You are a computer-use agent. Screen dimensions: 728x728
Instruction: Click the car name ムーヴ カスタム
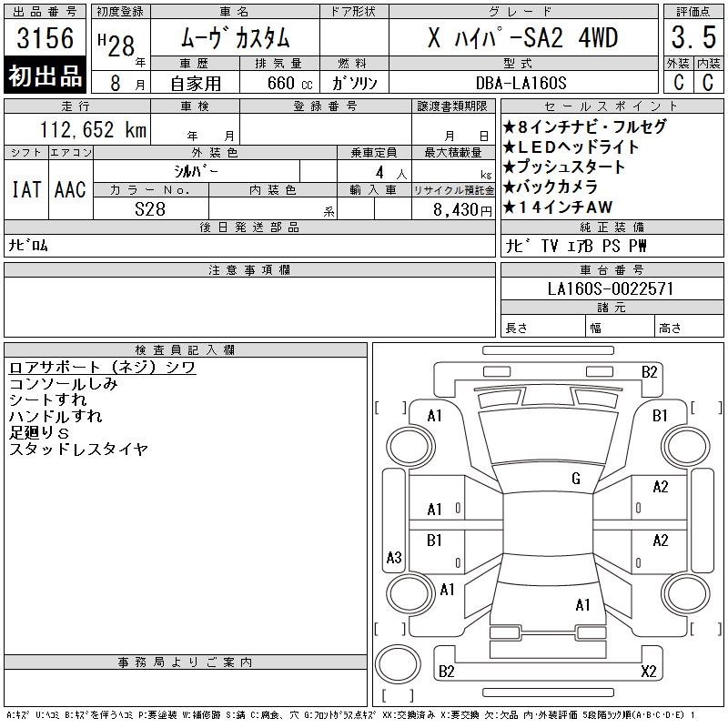point(235,37)
